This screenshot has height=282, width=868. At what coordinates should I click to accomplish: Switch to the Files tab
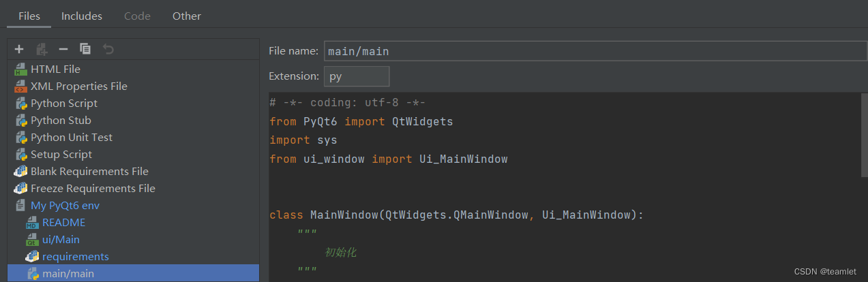[x=29, y=16]
